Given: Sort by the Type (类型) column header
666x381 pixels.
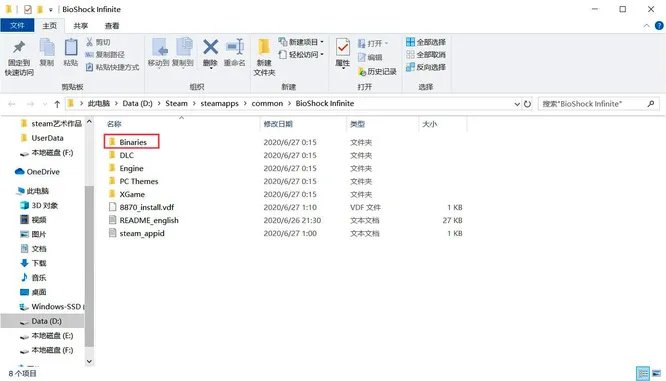Looking at the screenshot, I should (x=357, y=124).
